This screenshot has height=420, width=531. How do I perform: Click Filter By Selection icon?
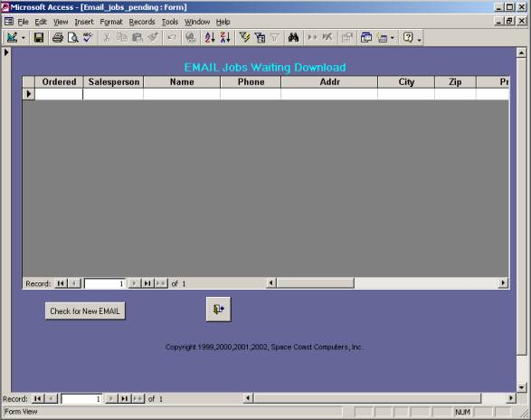244,38
